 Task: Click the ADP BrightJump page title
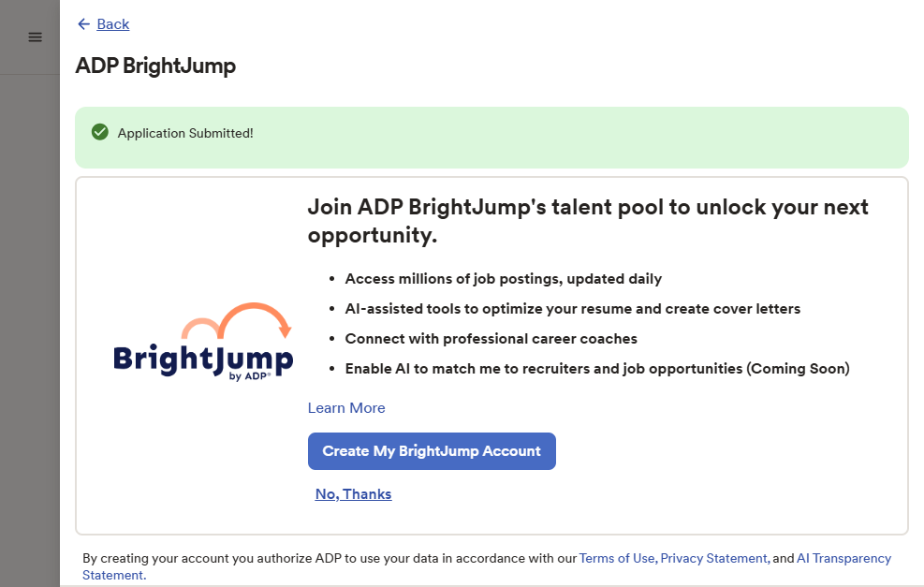pos(155,66)
